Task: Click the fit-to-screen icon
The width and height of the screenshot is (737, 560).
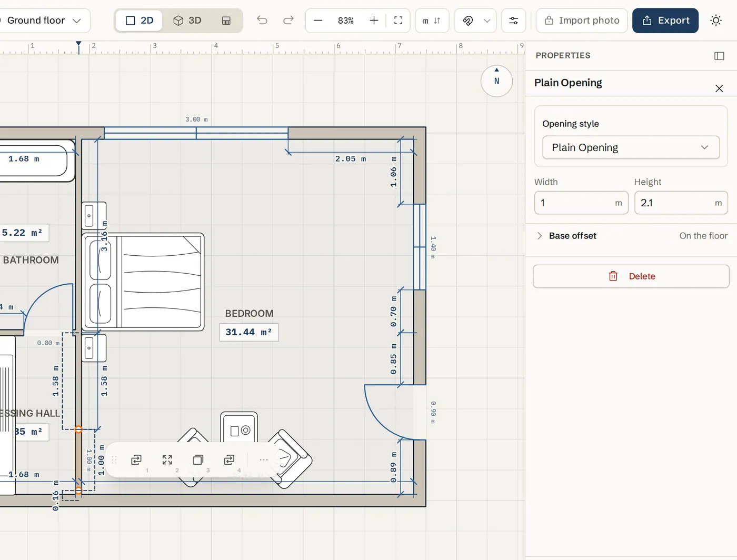Action: point(399,21)
